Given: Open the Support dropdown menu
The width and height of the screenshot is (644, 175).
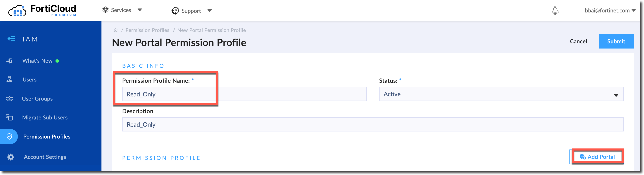Looking at the screenshot, I should tap(192, 11).
